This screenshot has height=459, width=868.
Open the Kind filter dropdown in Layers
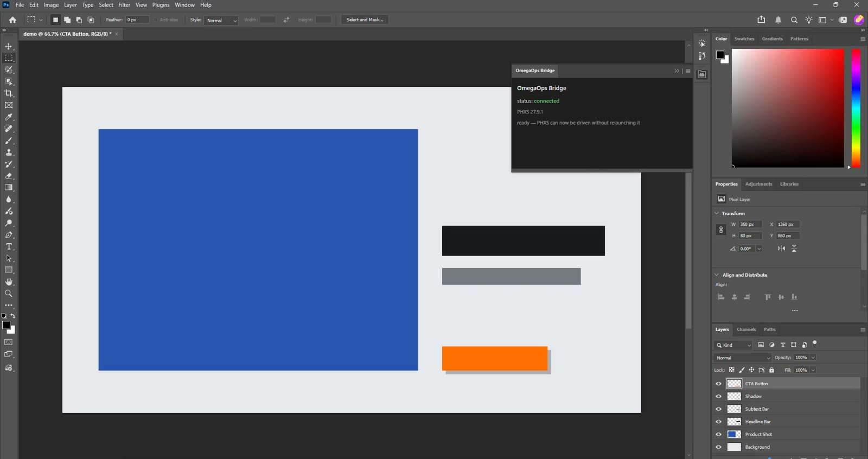[733, 345]
